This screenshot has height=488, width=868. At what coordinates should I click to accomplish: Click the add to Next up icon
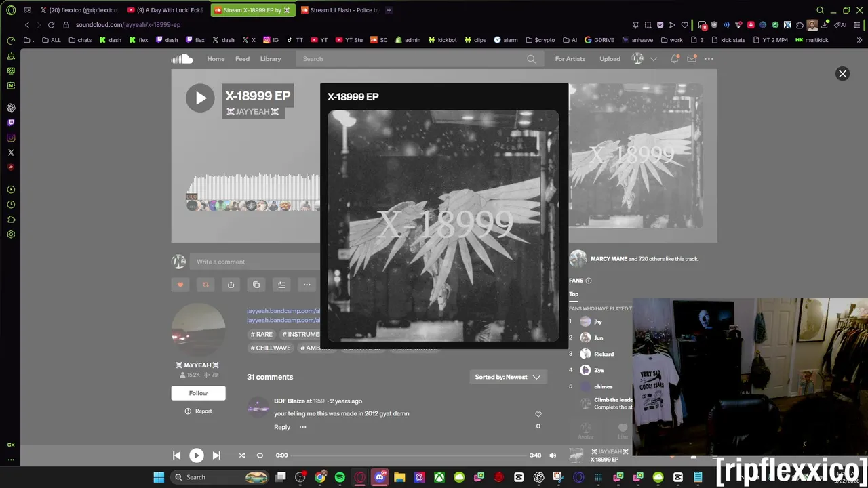tap(281, 285)
